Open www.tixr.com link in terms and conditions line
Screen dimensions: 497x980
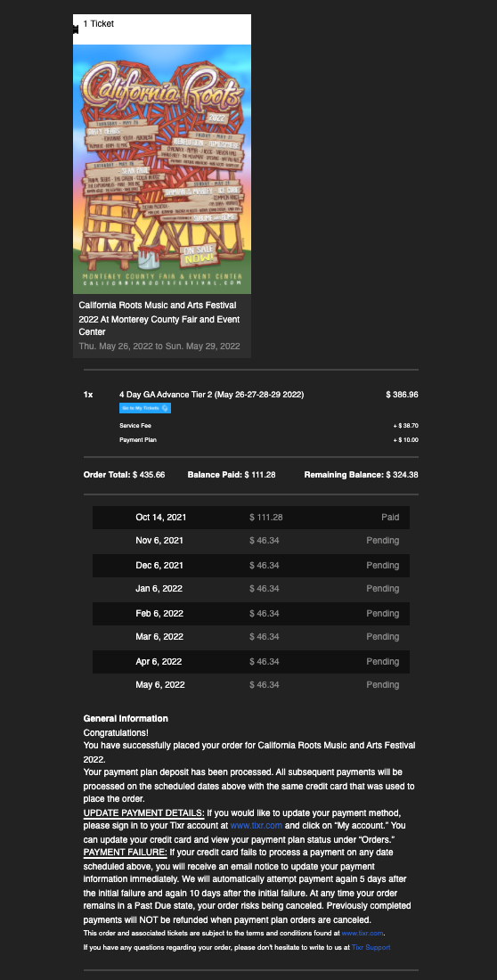[x=362, y=933]
